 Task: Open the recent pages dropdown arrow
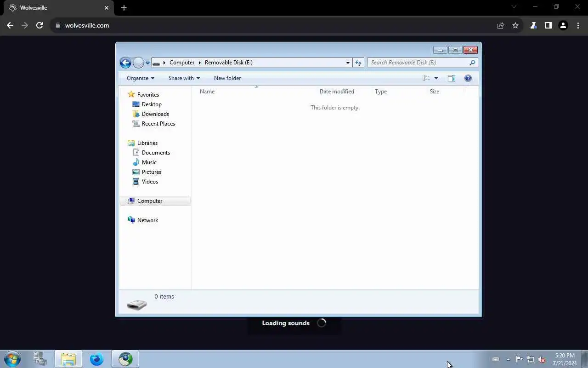(x=147, y=63)
